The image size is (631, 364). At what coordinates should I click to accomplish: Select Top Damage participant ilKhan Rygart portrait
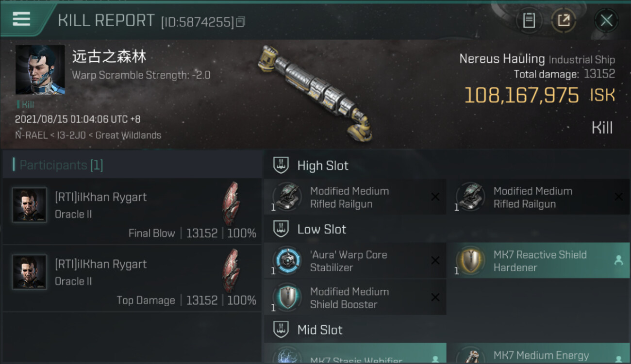pyautogui.click(x=29, y=272)
